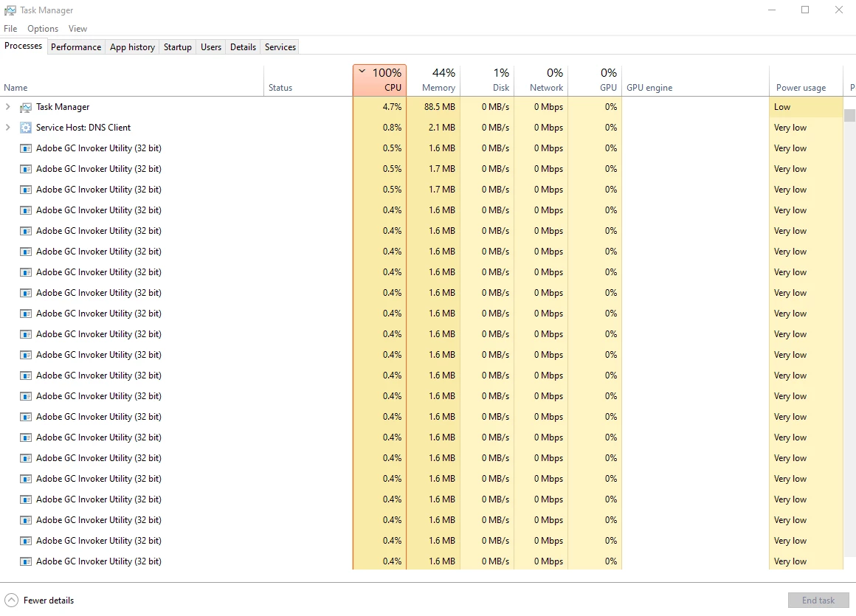This screenshot has height=616, width=856.
Task: Collapse the view with Fewer details
Action: [39, 601]
